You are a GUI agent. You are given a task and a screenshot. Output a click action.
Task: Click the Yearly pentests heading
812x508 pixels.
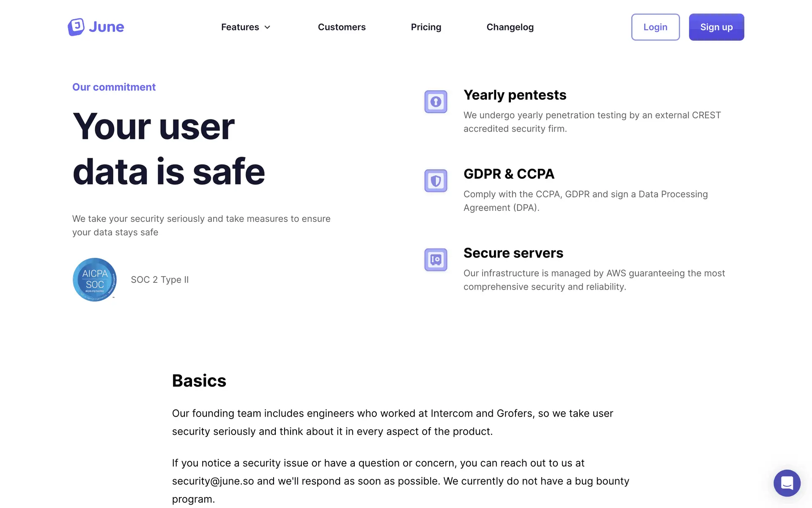tap(515, 95)
